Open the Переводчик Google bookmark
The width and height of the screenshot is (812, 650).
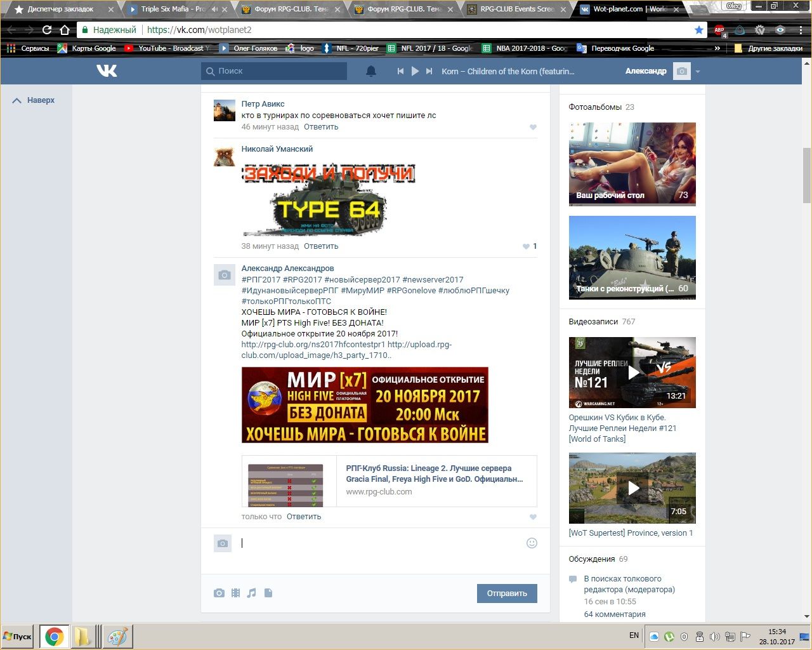615,48
